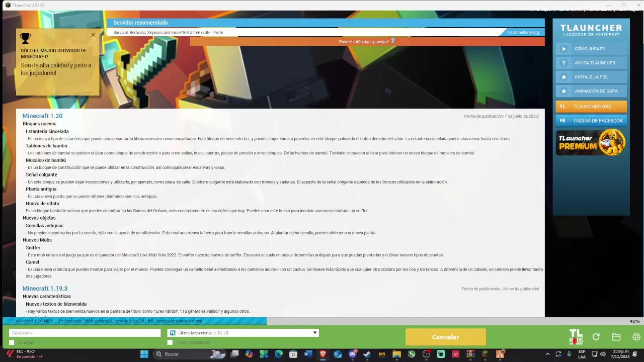Toggle the Cuentas checkbox
Viewport: 644px width, 362px height.
(x=12, y=342)
